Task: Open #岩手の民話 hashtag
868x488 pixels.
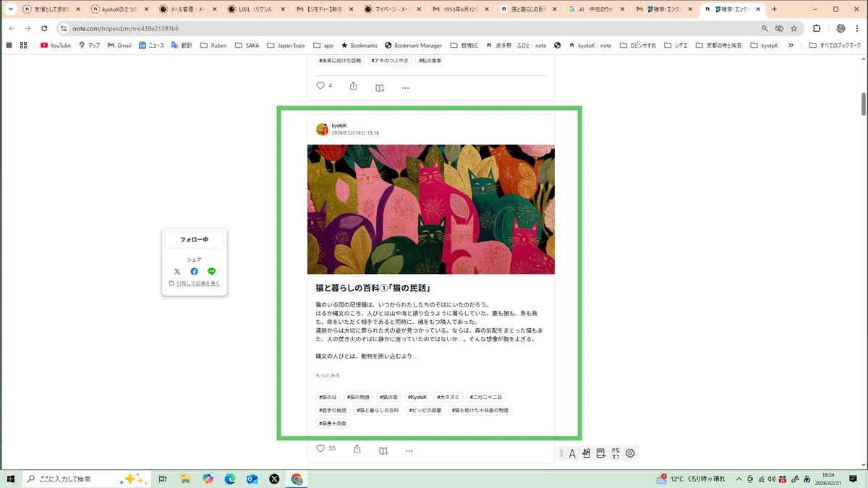Action: [x=333, y=410]
